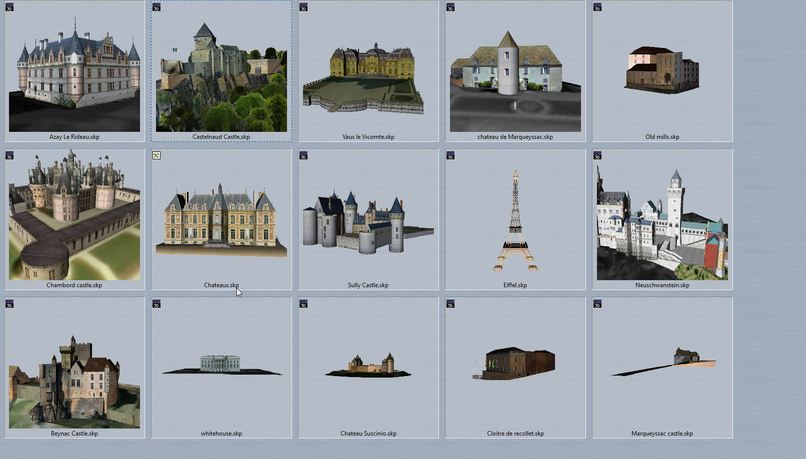Click the file-type badge icon on Beynac Castle

pyautogui.click(x=9, y=304)
